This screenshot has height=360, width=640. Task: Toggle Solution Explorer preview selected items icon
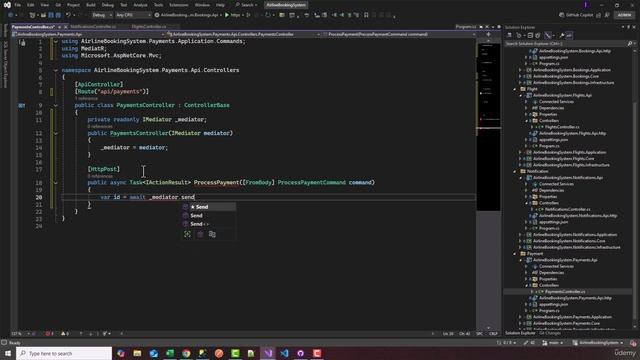[x=569, y=36]
